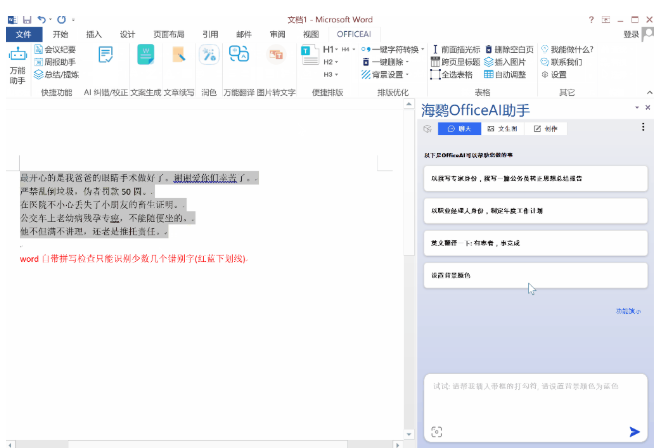Open the quick access toolbar customize arrow
This screenshot has width=654, height=448.
tap(73, 20)
